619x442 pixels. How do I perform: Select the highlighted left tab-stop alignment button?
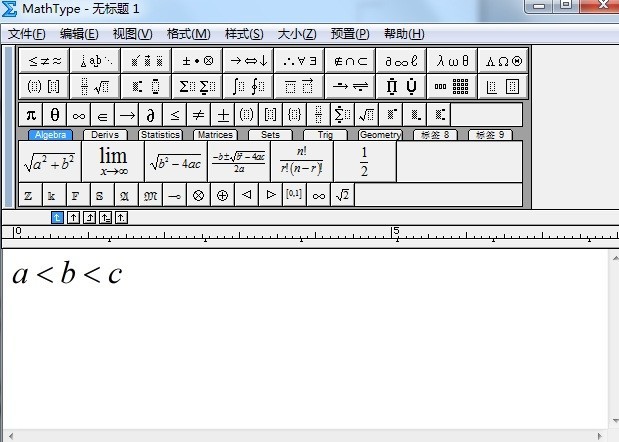(x=57, y=217)
